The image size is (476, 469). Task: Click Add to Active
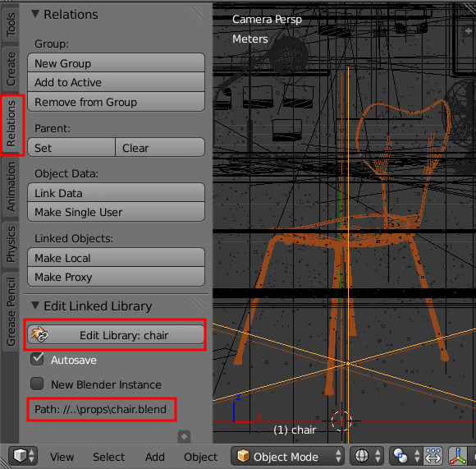coord(116,82)
